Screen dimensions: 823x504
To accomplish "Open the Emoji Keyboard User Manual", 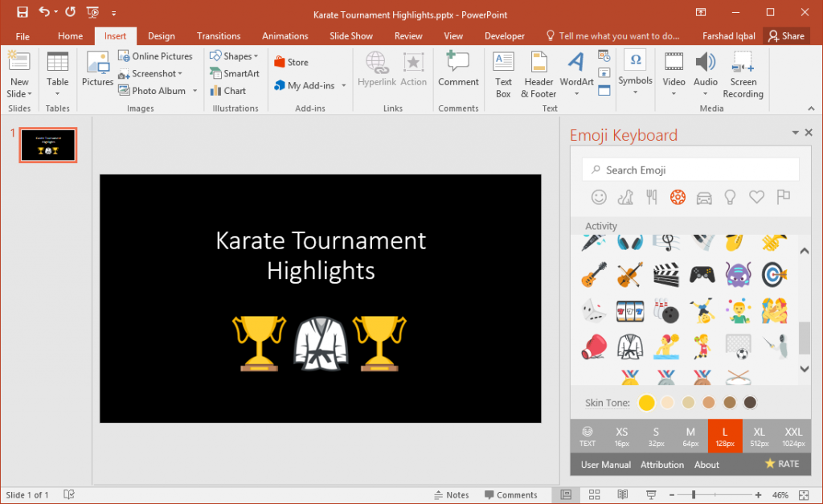I will click(x=605, y=465).
